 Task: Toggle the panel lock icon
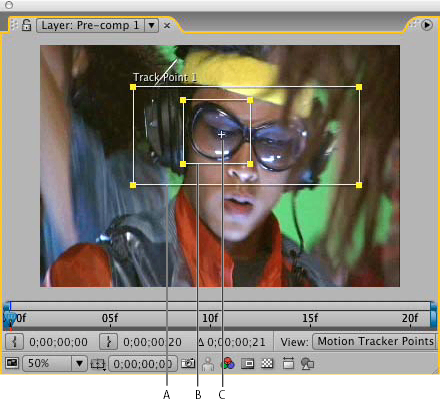[x=26, y=25]
